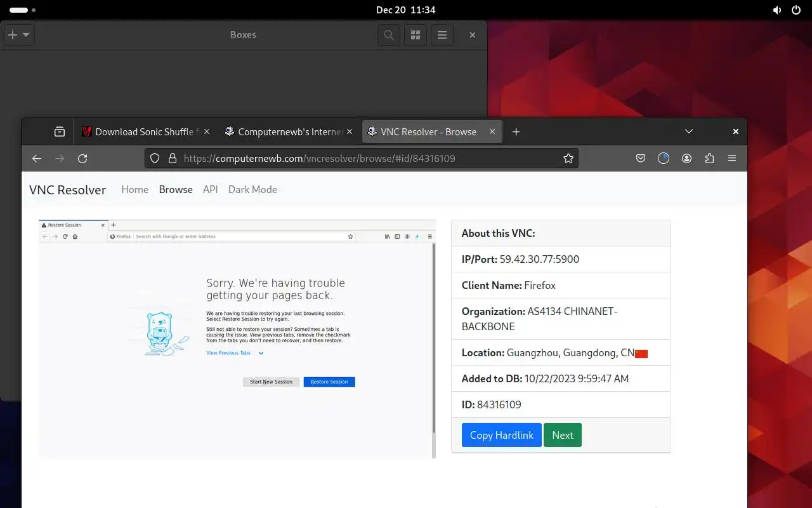Open the Dec 20 11:34 clock menu

tap(406, 10)
